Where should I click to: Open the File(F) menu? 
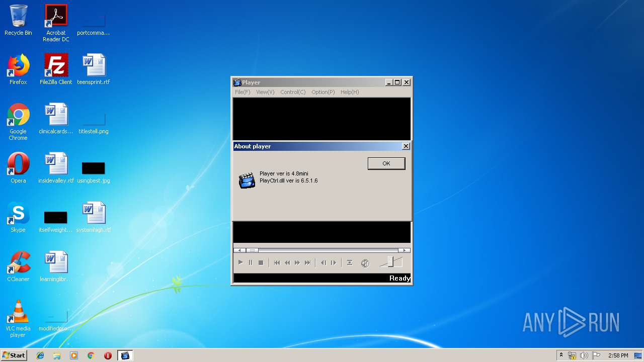click(243, 92)
